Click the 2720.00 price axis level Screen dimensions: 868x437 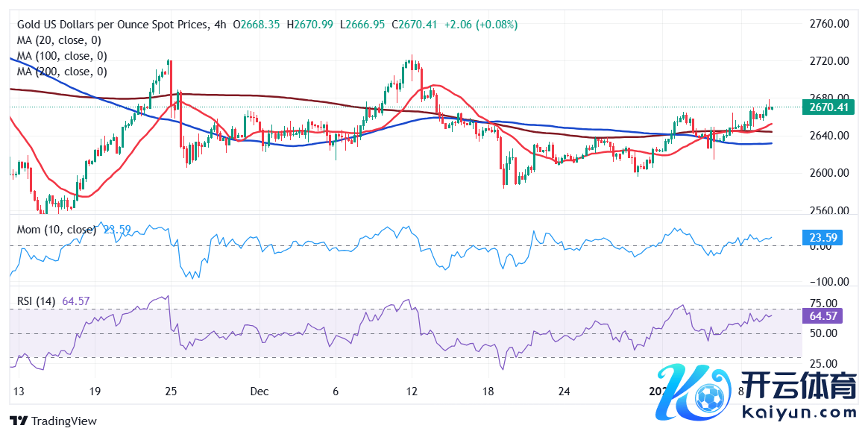(829, 61)
